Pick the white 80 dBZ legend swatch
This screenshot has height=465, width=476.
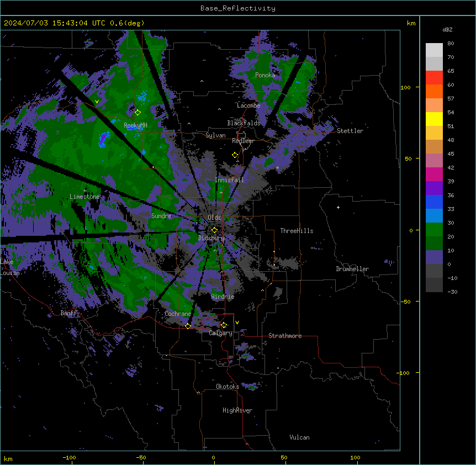[434, 50]
